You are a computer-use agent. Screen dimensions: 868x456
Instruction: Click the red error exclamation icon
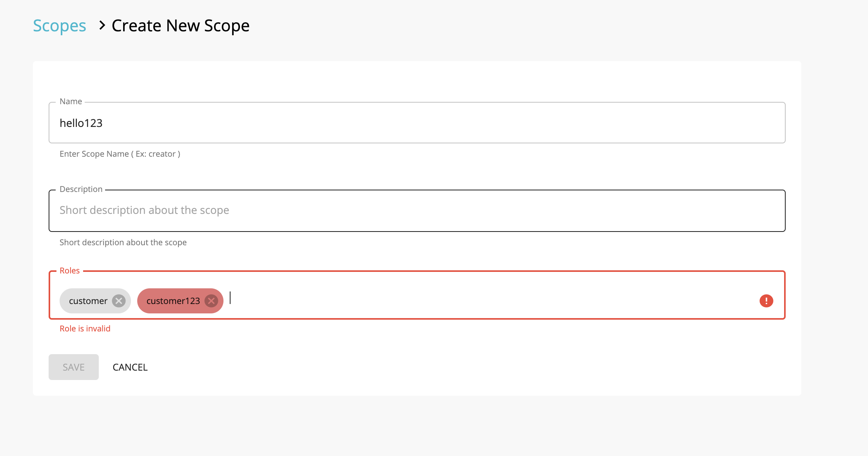click(766, 300)
